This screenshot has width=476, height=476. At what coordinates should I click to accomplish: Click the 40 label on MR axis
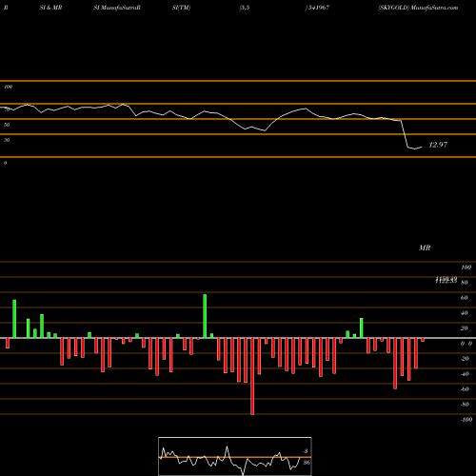click(x=464, y=313)
